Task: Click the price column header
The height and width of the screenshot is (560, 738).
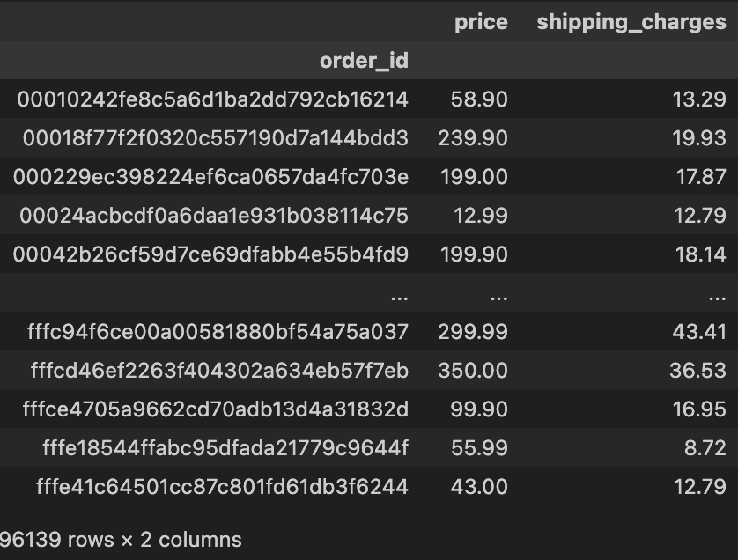Action: point(481,23)
